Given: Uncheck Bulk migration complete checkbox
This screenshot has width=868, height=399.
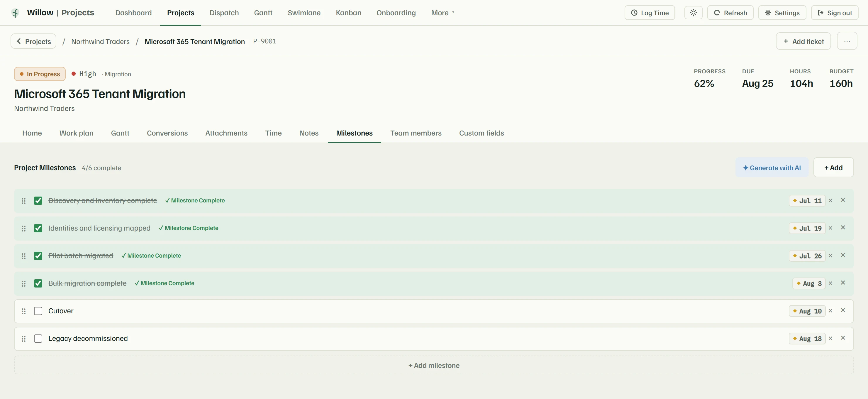Looking at the screenshot, I should 38,284.
